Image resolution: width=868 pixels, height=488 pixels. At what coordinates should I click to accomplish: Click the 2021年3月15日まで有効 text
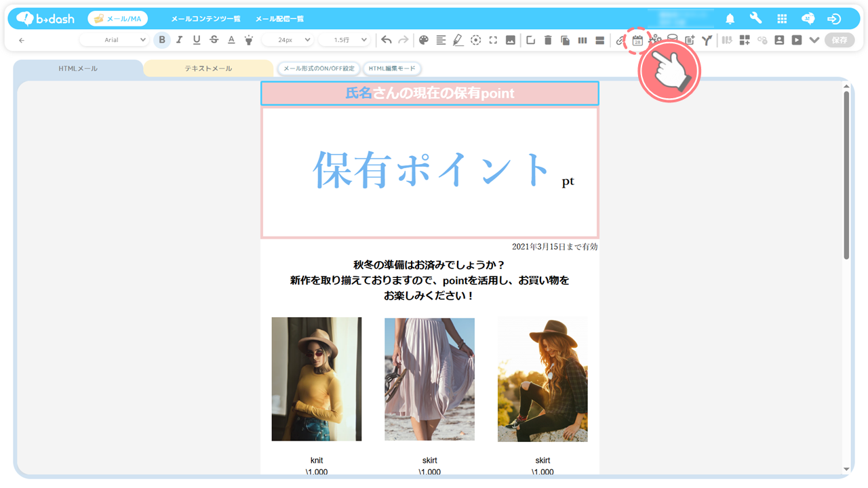pos(555,247)
